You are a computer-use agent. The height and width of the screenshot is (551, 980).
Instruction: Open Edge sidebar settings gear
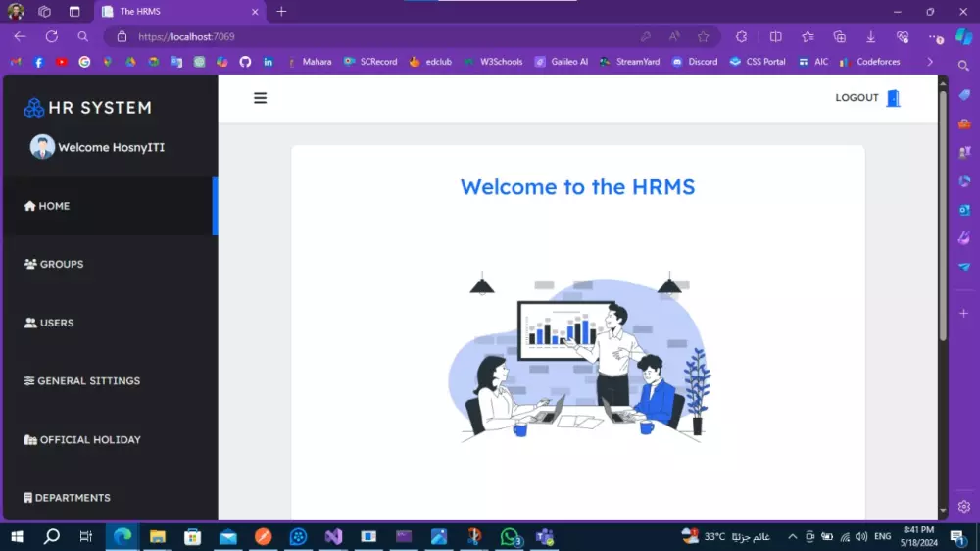pyautogui.click(x=963, y=507)
